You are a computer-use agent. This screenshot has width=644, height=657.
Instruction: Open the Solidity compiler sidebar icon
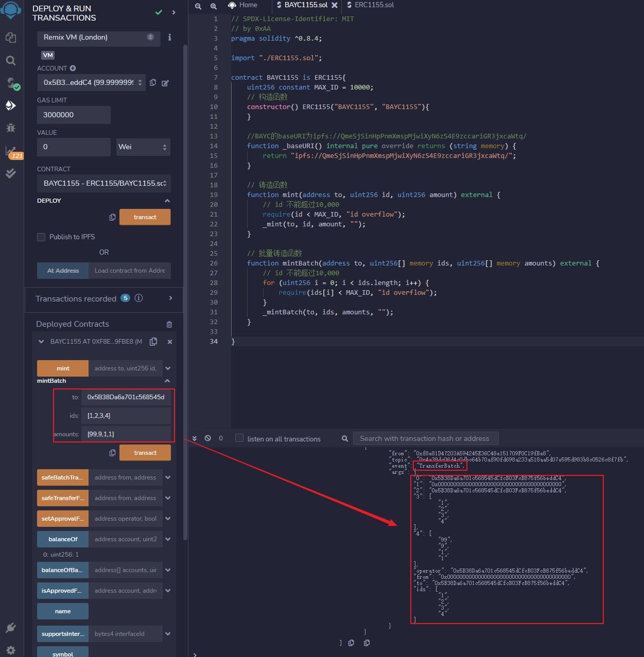click(11, 83)
